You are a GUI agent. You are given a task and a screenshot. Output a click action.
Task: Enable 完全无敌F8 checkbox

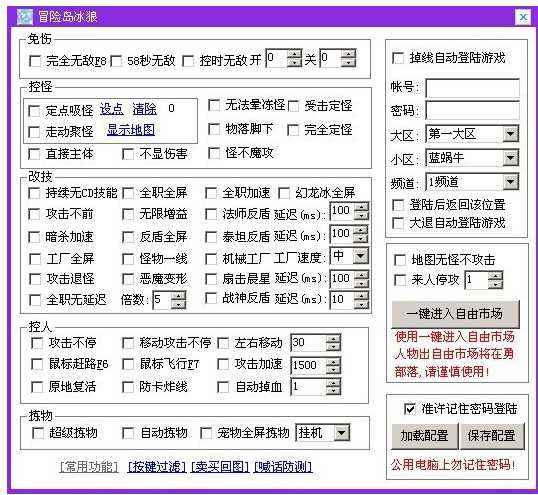click(35, 61)
